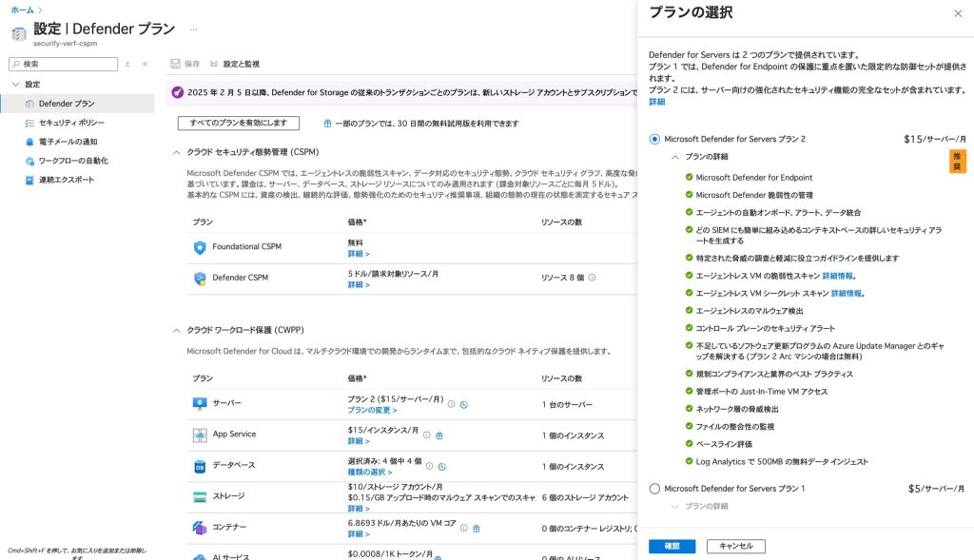Click the 検索 search input field
This screenshot has height=560, width=974.
click(67, 64)
